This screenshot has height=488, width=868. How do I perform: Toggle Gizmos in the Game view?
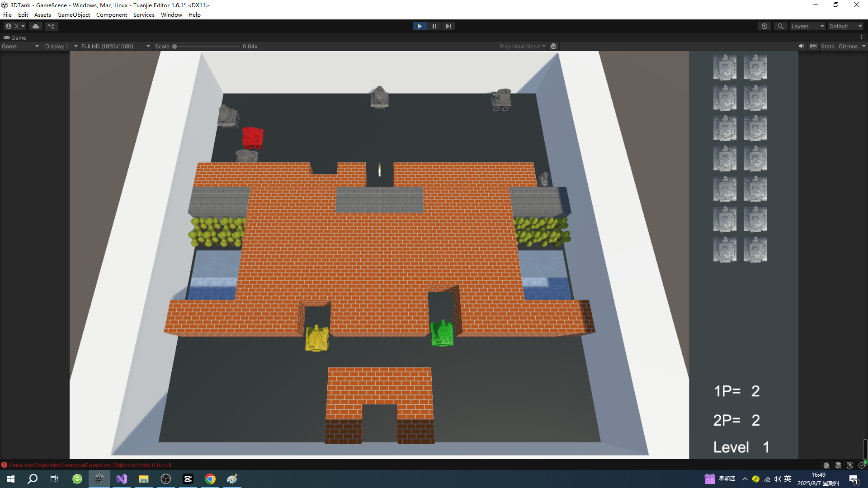tap(848, 46)
